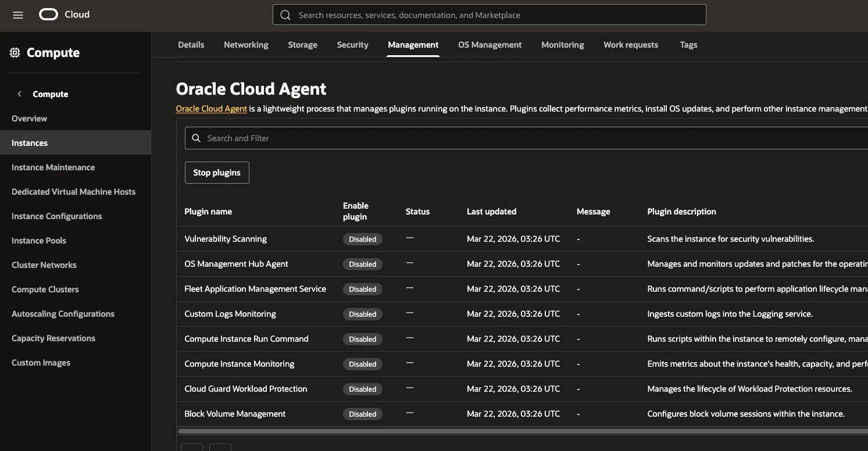
Task: Open the Networking tab
Action: click(x=246, y=45)
